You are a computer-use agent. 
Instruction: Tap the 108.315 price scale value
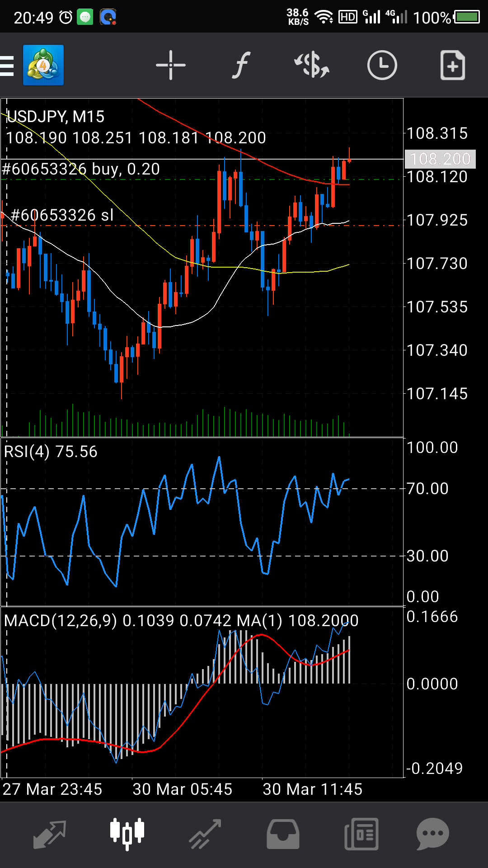click(x=437, y=133)
